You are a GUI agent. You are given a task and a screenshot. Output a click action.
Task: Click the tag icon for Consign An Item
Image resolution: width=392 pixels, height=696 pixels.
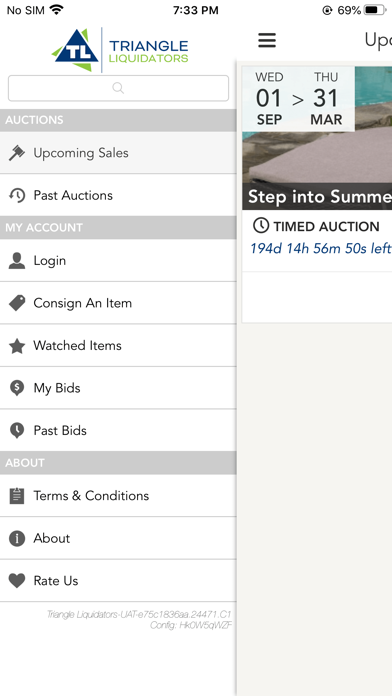pyautogui.click(x=17, y=303)
